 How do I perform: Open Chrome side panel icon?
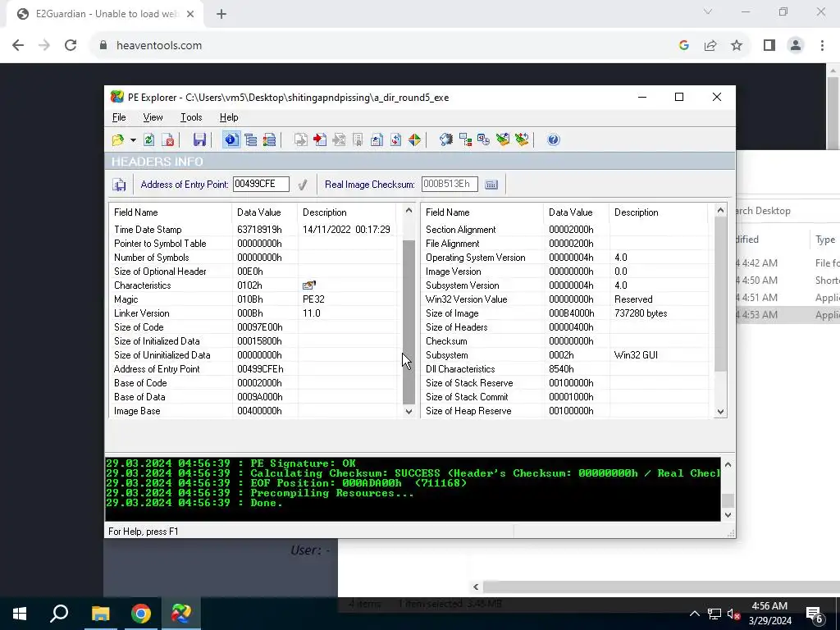(769, 46)
